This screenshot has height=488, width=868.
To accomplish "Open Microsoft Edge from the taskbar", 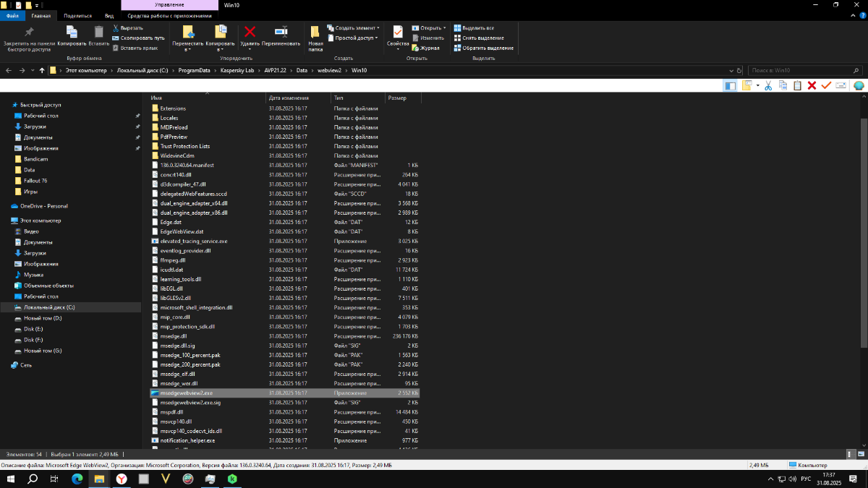I will 77,479.
